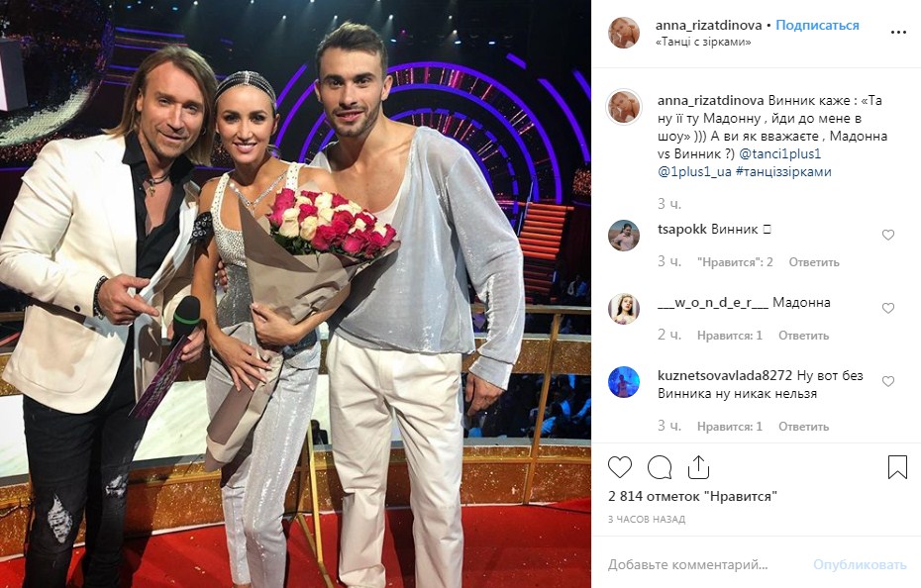The width and height of the screenshot is (921, 588).
Task: Share the post via the share icon
Action: [x=698, y=467]
